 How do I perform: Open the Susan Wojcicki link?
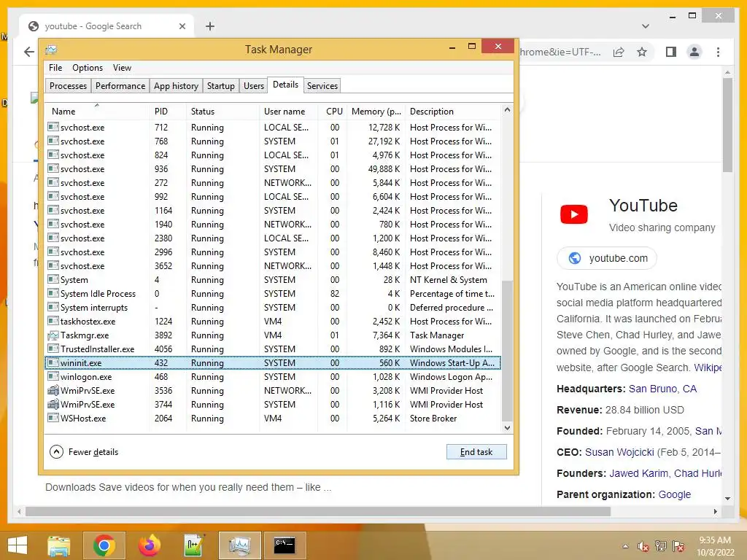coord(619,452)
